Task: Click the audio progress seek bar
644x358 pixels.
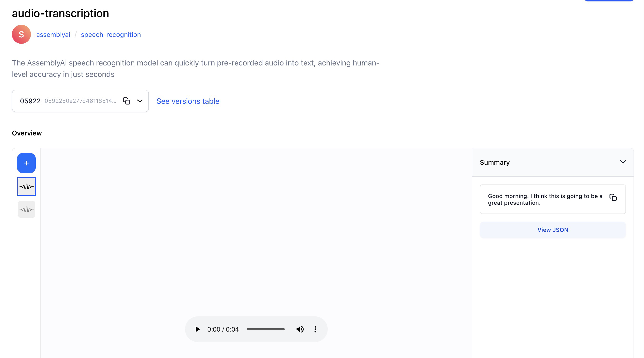Action: 265,329
